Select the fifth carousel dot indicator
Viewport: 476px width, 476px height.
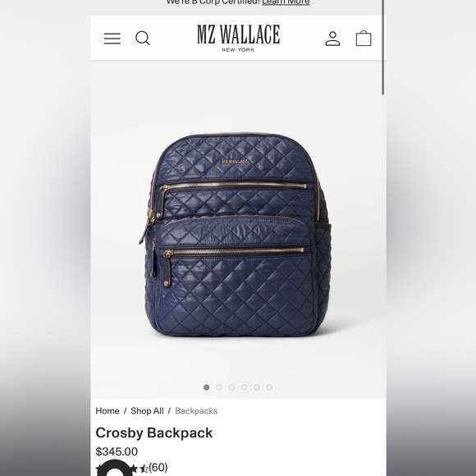click(257, 387)
